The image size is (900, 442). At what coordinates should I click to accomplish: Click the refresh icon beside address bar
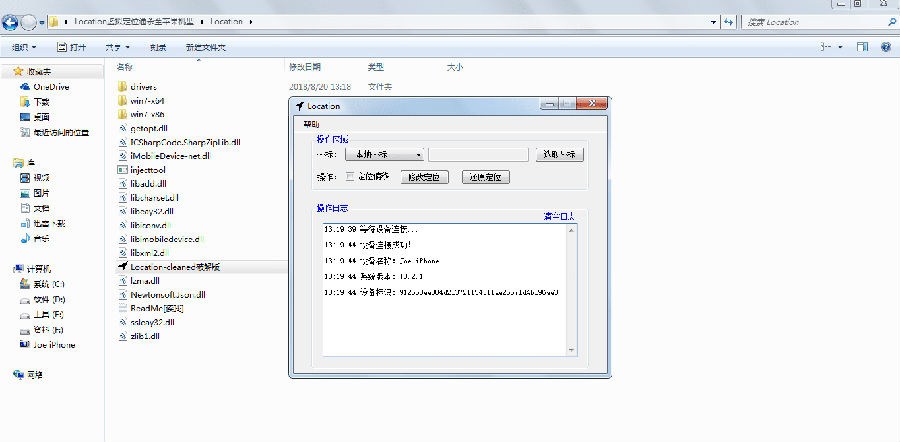coord(728,22)
